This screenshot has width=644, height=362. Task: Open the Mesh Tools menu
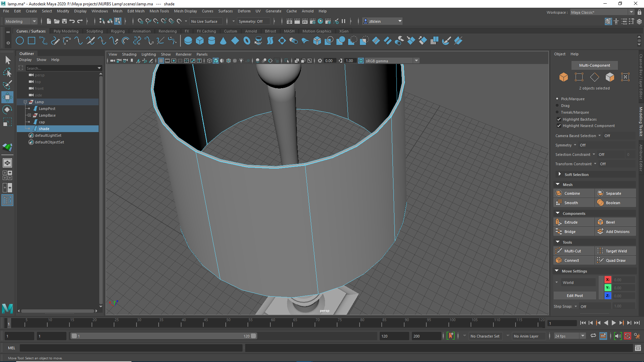tap(159, 11)
